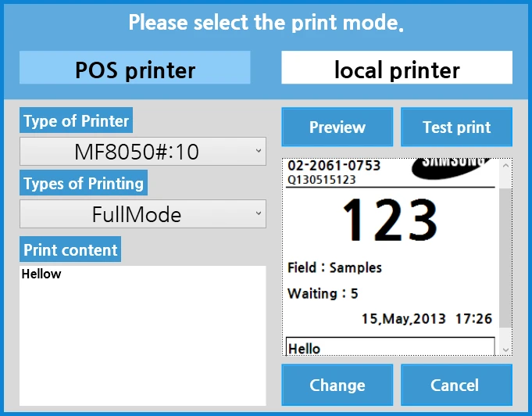Open the Type of Printer dropdown

[143, 152]
